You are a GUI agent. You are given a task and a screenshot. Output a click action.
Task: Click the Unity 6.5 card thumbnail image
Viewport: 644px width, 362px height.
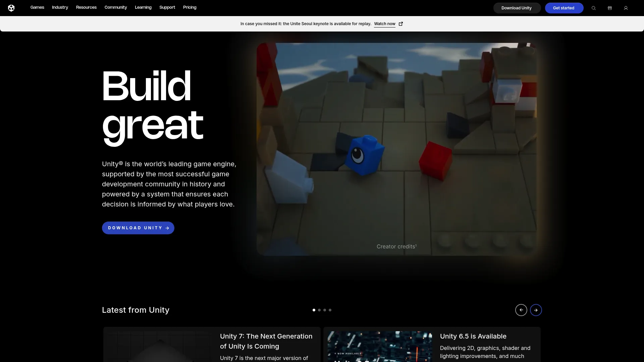[x=380, y=347]
